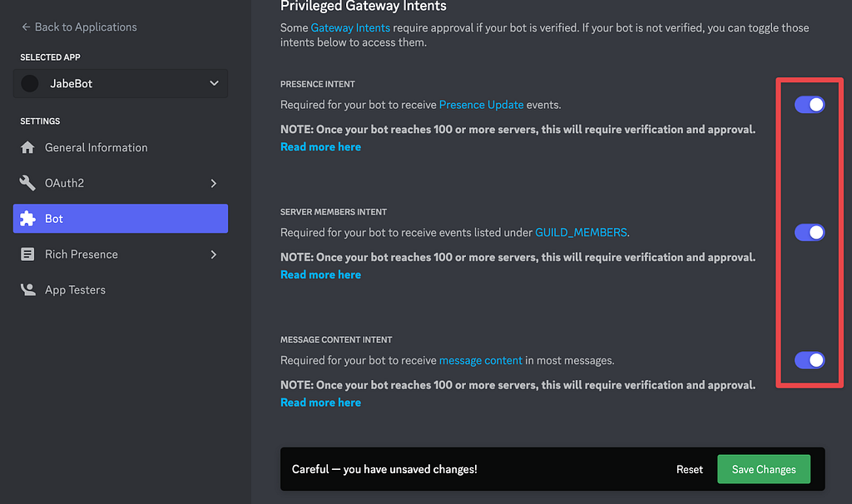Open the JabeBot selected app dropdown

pos(121,84)
